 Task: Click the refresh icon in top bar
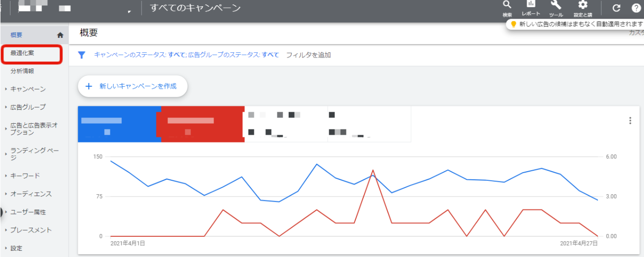[617, 8]
